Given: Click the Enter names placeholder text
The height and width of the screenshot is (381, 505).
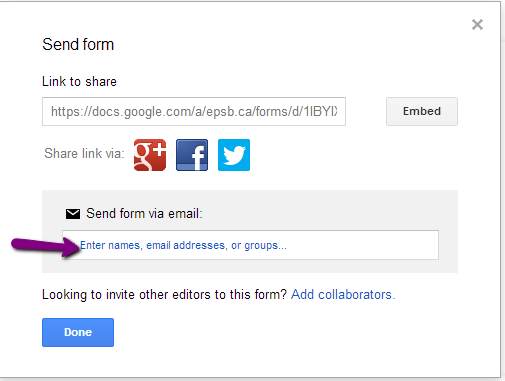Looking at the screenshot, I should [x=183, y=245].
